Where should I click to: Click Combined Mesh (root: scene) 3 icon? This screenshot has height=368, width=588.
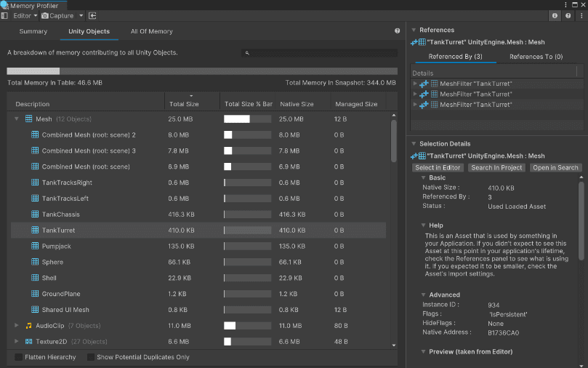coord(35,151)
